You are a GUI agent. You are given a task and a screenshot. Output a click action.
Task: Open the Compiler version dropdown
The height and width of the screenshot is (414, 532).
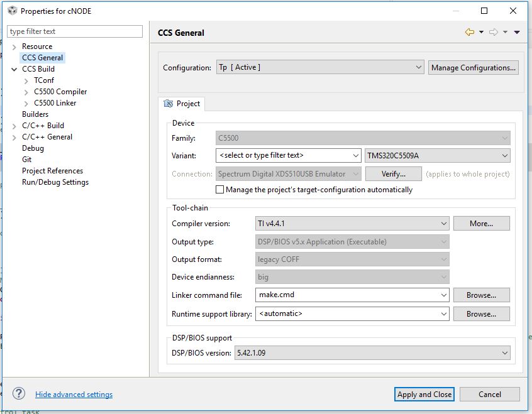[444, 223]
